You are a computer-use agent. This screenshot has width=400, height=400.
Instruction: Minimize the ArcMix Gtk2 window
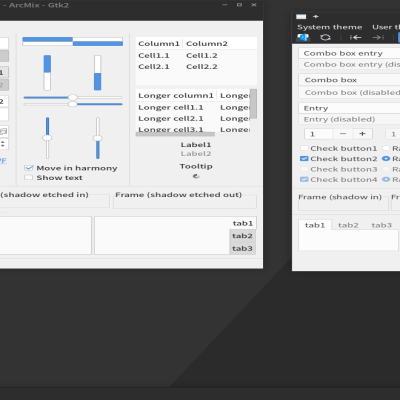(x=225, y=5)
